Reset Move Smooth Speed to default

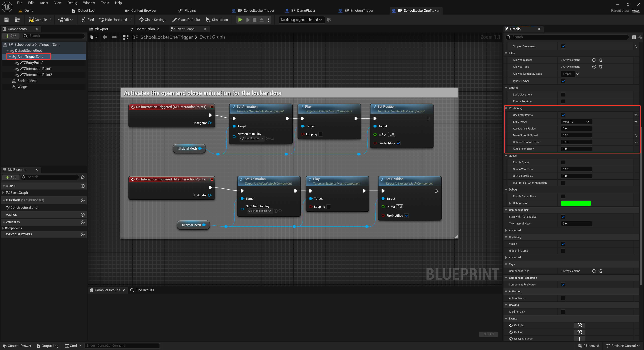click(636, 135)
